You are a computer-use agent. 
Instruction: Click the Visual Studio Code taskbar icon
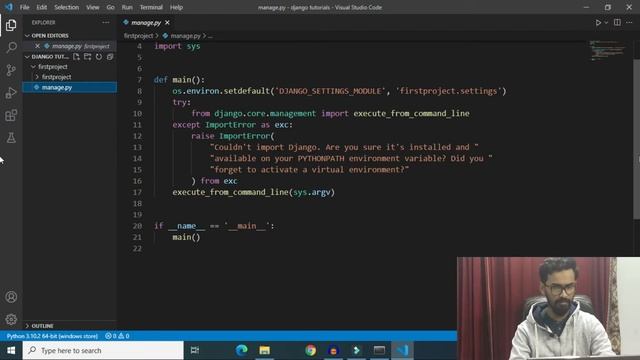pyautogui.click(x=402, y=350)
